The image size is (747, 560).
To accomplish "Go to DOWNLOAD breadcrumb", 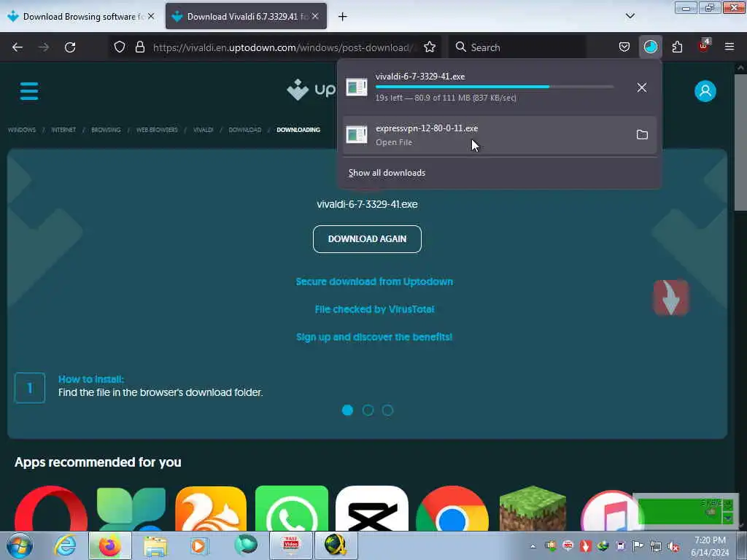I will (x=245, y=130).
